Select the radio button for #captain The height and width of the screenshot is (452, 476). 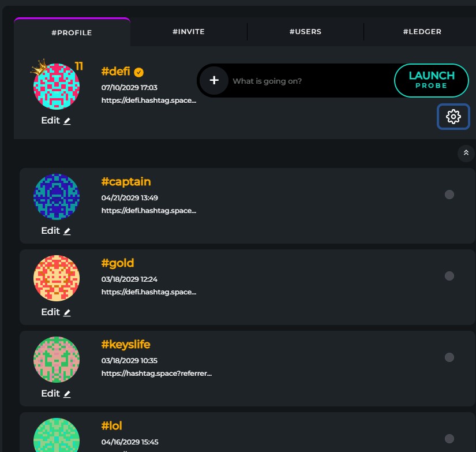tap(449, 195)
